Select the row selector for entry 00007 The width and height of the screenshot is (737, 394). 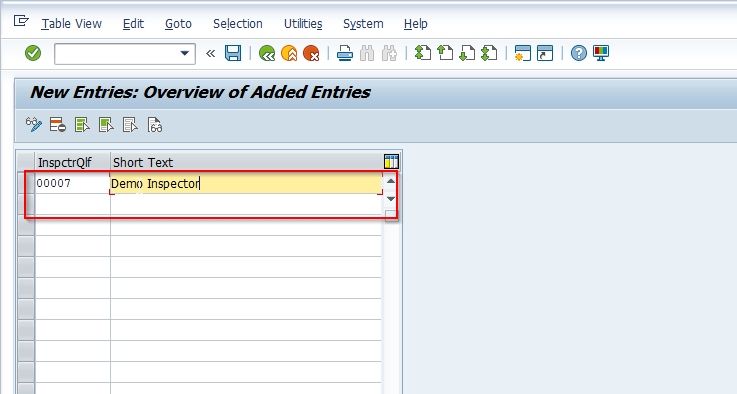(26, 183)
